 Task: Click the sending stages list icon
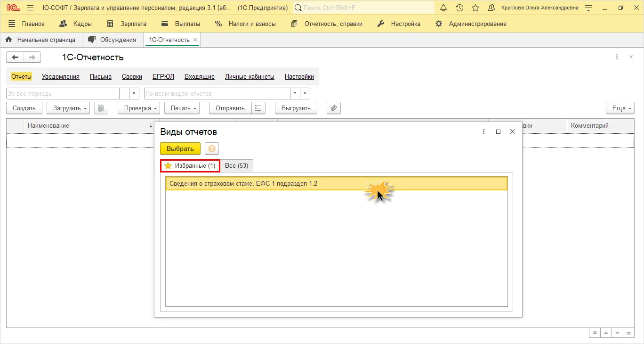(x=258, y=108)
